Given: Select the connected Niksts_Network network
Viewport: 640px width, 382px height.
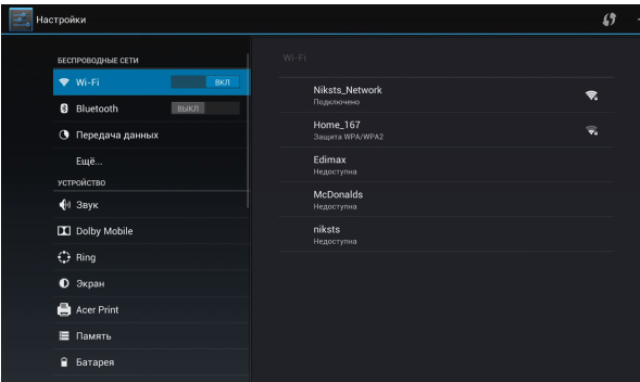Looking at the screenshot, I should point(447,95).
